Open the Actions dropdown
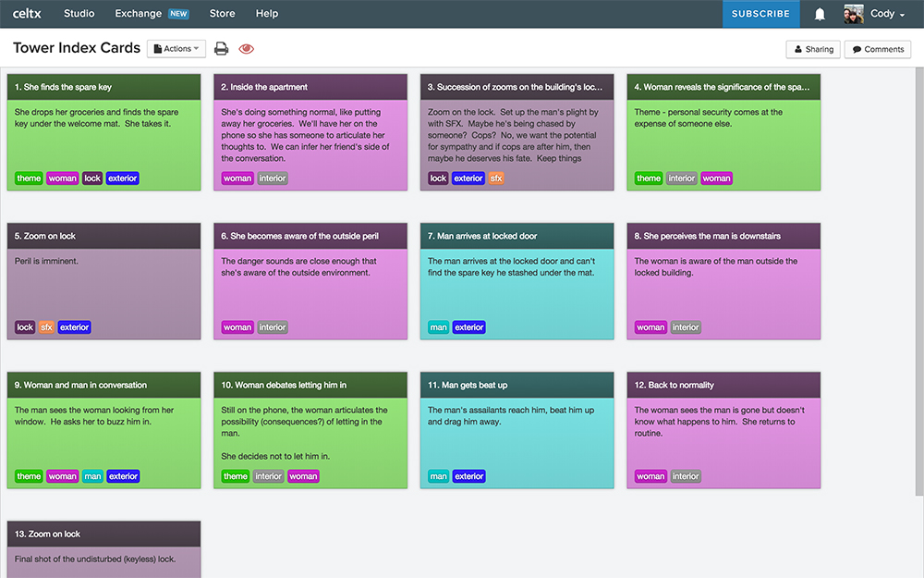924x578 pixels. click(176, 48)
